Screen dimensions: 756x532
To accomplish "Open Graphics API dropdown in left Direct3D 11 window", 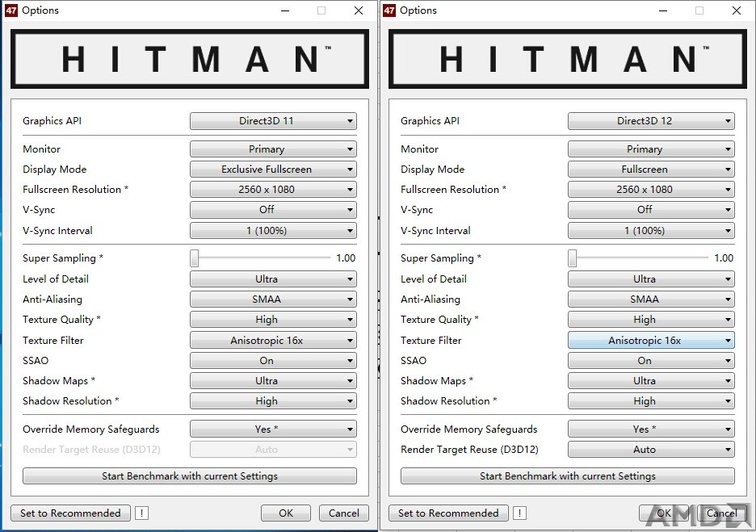I will (273, 121).
